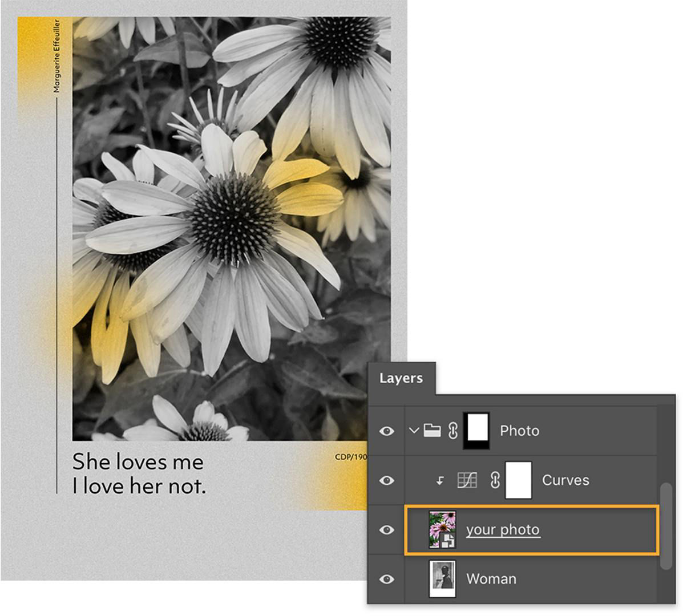Click the clipping mask arrow on Curves layer
The image size is (683, 616).
click(439, 480)
